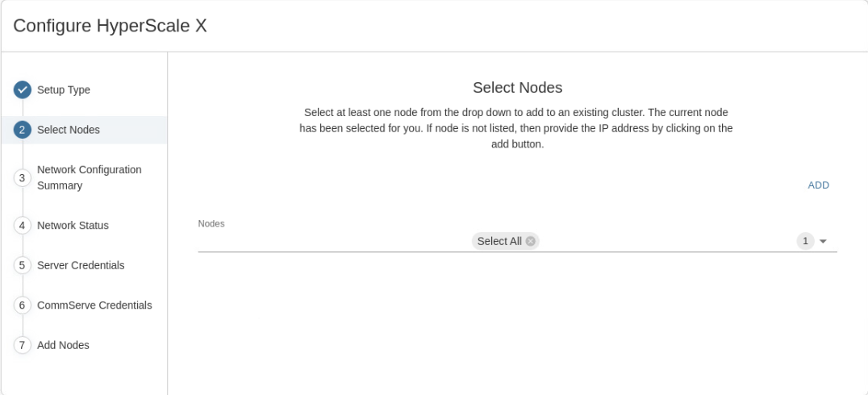Click the ADD button
Viewport: 868px width, 395px height.
pos(818,185)
